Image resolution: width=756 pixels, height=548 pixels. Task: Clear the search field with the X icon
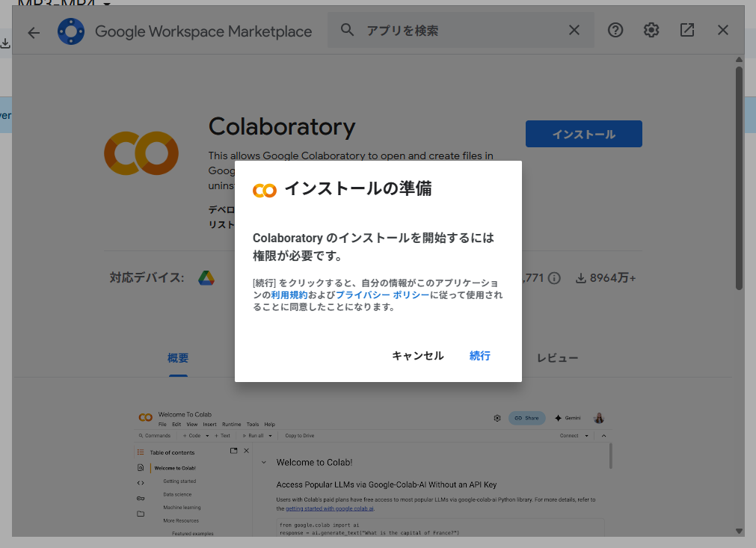click(x=574, y=30)
